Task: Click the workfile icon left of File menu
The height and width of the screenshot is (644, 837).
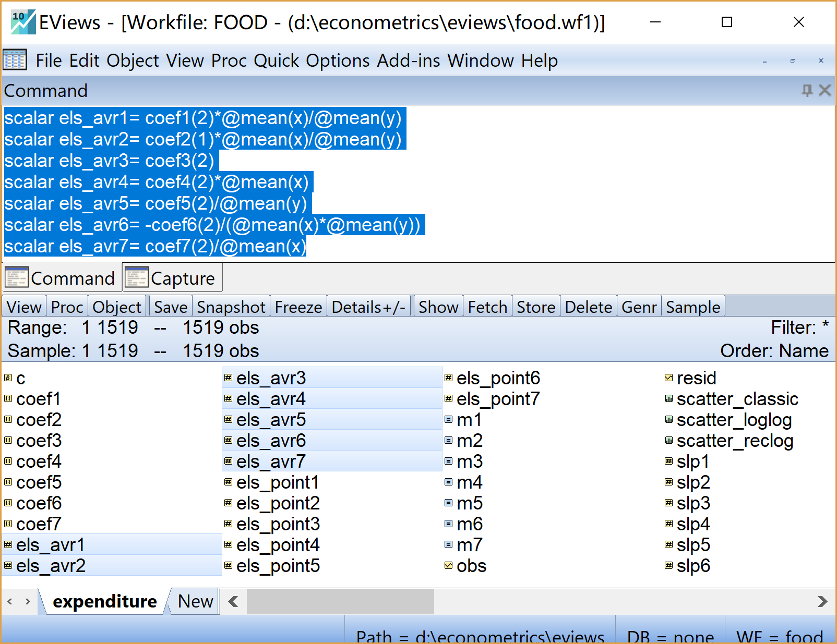Action: click(15, 60)
